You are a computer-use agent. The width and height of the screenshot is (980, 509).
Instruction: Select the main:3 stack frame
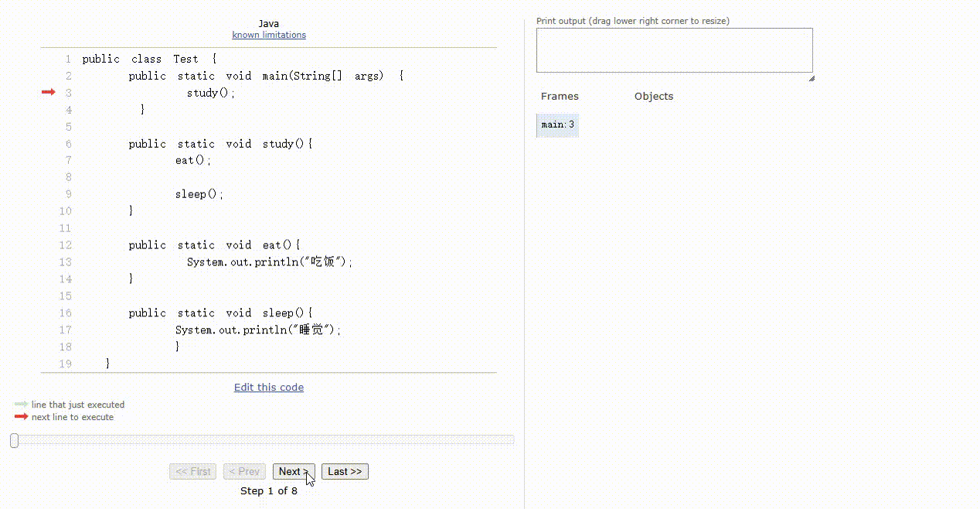tap(557, 125)
